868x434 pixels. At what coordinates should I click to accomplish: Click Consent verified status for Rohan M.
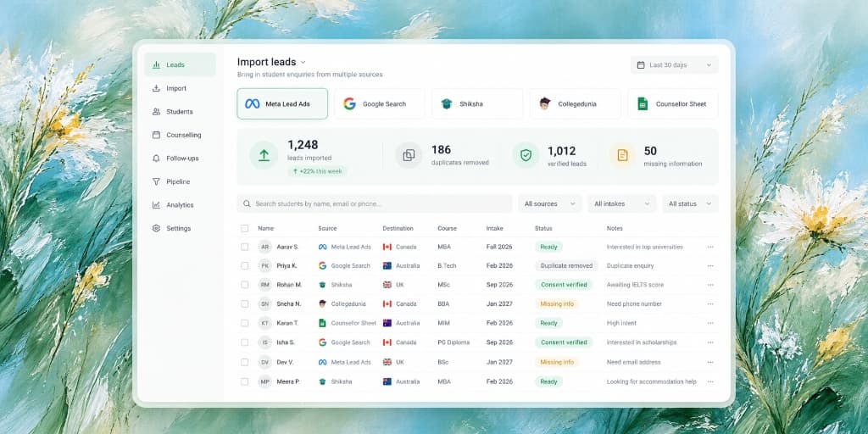click(564, 285)
